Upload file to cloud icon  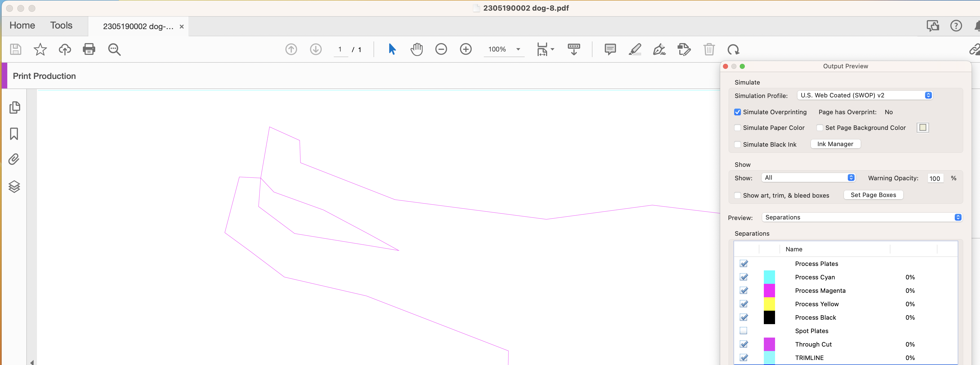click(x=65, y=50)
